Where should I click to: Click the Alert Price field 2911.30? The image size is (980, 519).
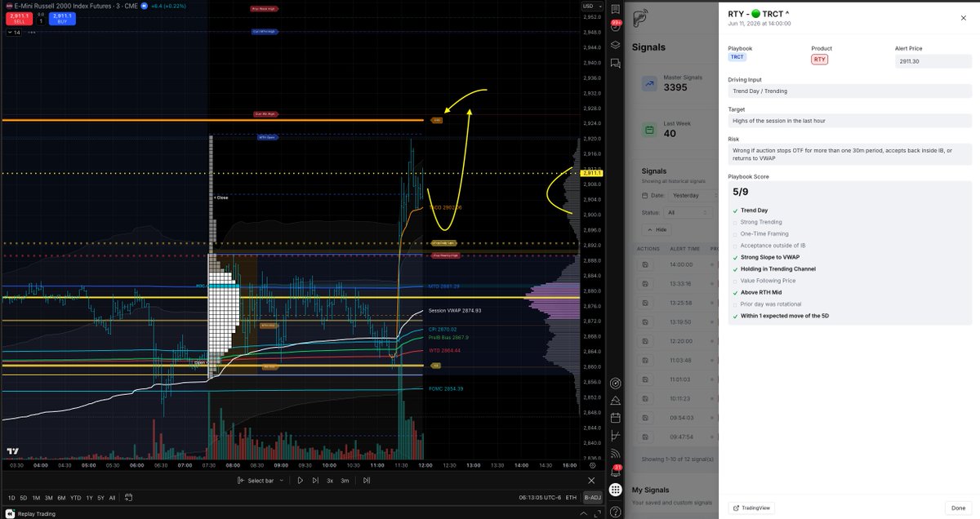coord(933,61)
